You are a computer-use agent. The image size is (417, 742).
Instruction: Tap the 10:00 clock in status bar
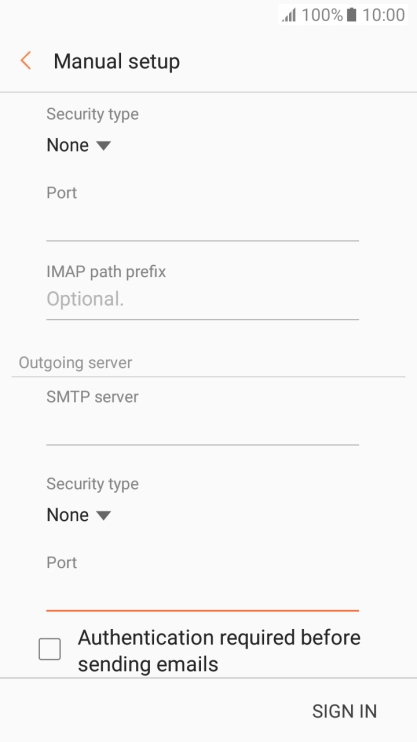[x=383, y=15]
